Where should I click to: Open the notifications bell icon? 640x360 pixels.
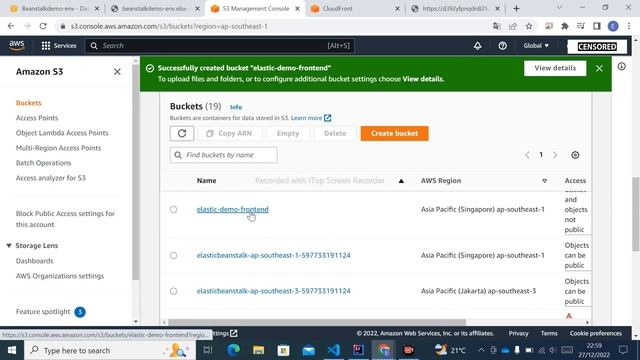[477, 46]
